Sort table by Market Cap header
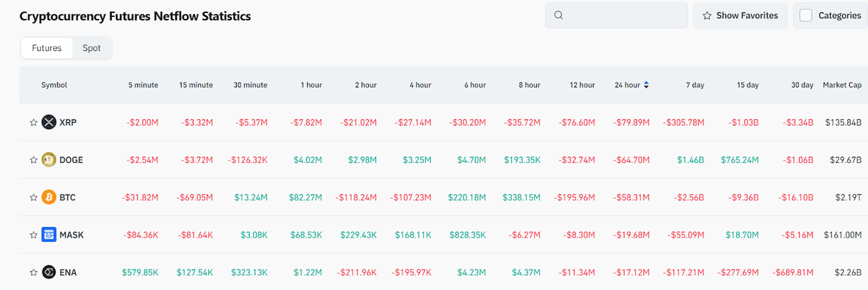Viewport: 868px width, 290px height. click(x=842, y=85)
